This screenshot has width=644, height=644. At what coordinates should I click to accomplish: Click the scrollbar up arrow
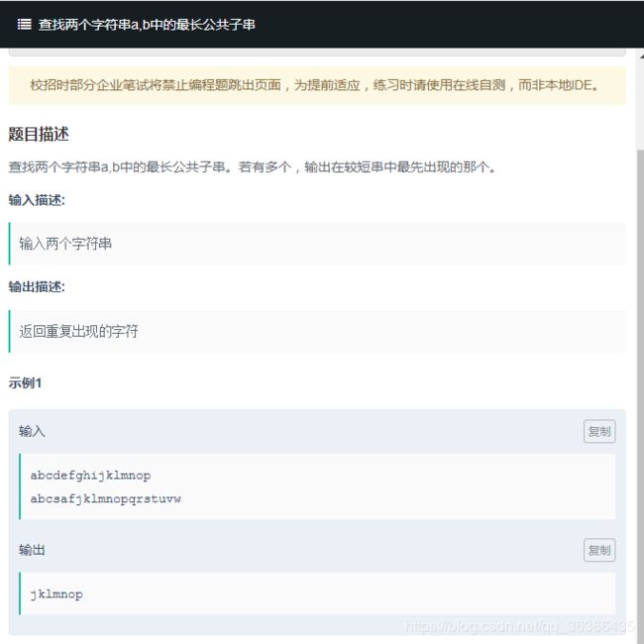pyautogui.click(x=641, y=55)
